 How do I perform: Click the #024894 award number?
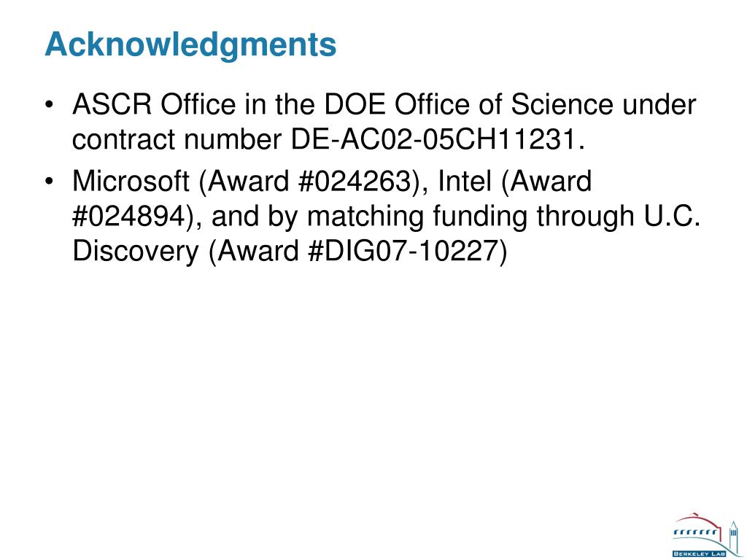pos(128,216)
